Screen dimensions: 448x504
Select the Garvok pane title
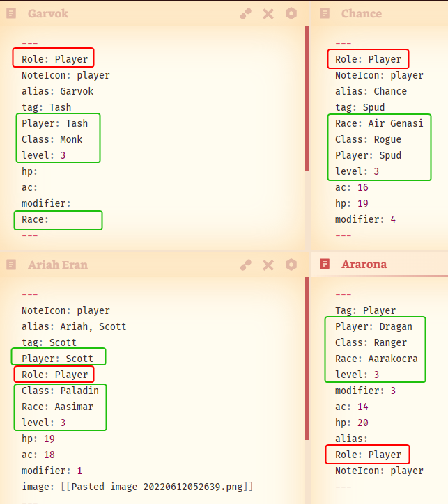click(48, 13)
